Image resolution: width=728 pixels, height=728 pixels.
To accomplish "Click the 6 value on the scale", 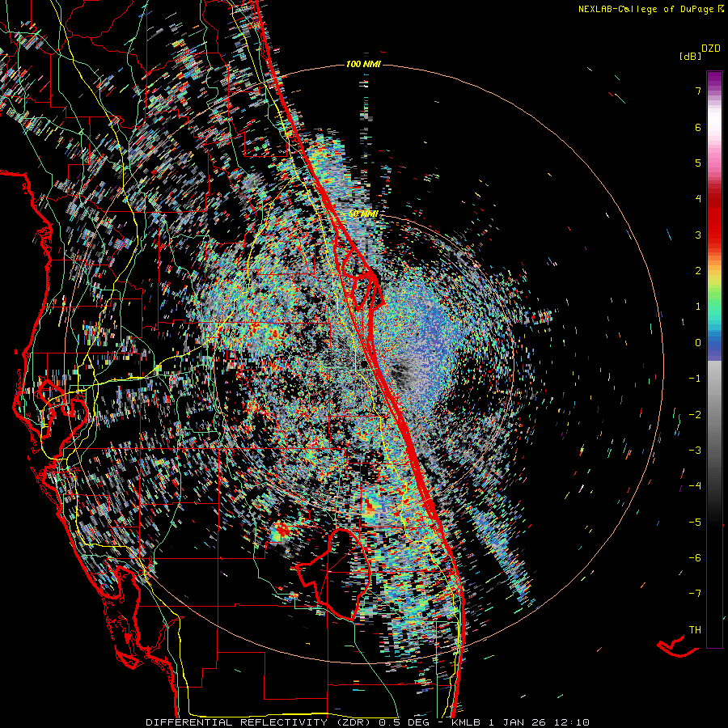I will [698, 127].
